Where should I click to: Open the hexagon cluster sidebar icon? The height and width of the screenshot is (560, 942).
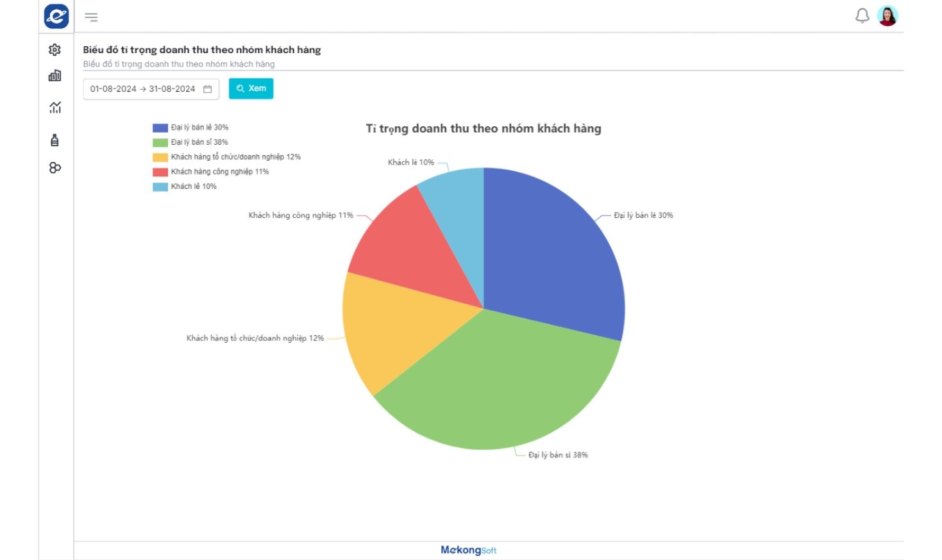point(55,168)
